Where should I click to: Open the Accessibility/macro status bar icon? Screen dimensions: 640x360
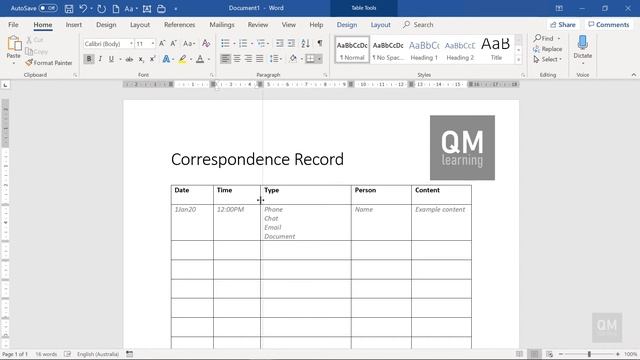pyautogui.click(x=129, y=354)
